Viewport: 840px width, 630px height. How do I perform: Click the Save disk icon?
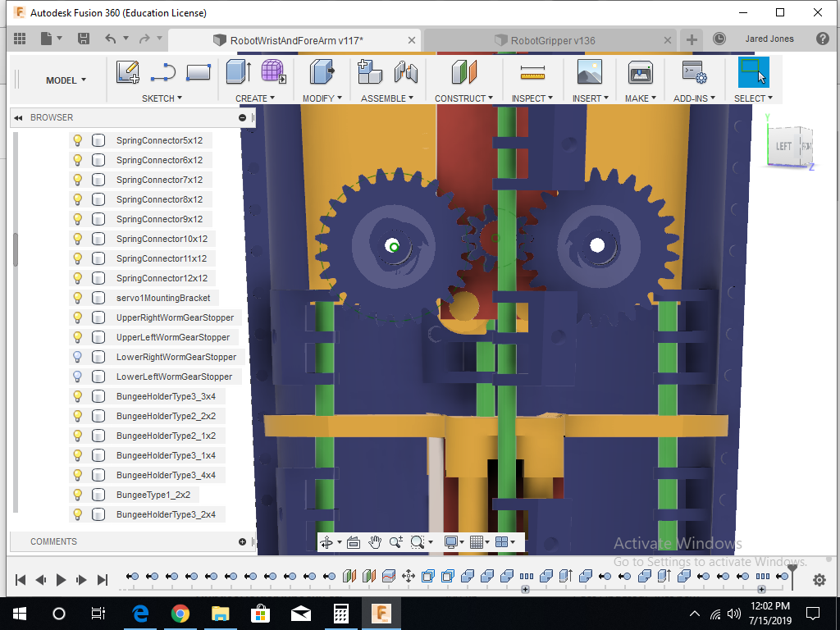[x=84, y=39]
